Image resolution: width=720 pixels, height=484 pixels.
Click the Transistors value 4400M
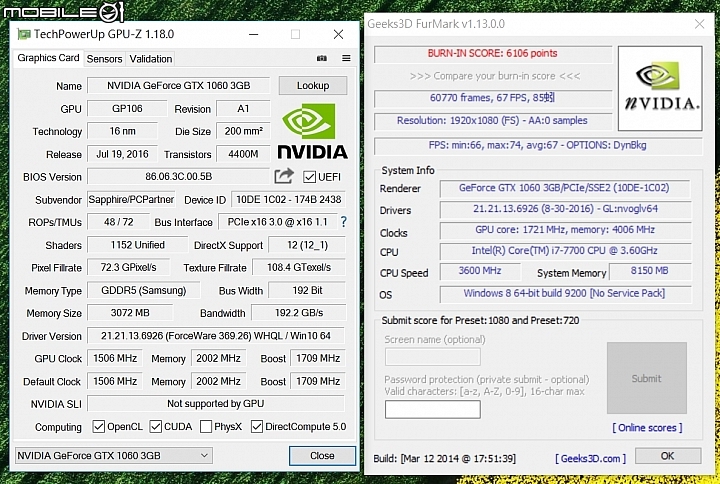click(243, 154)
